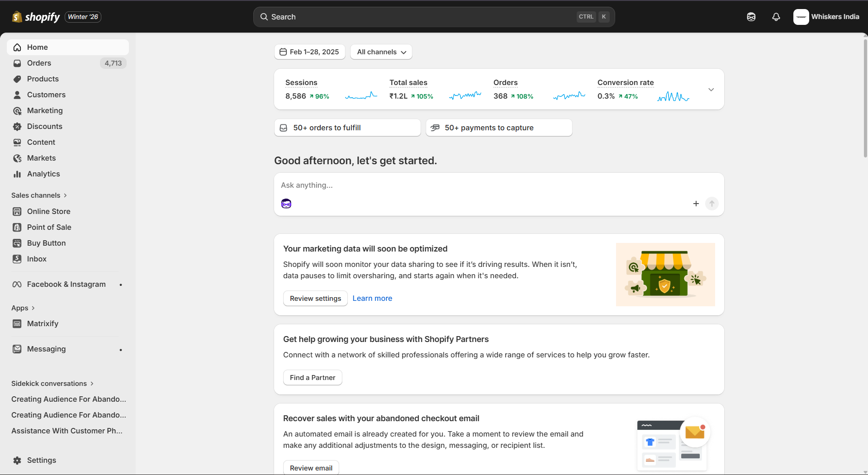
Task: Open the notifications bell
Action: pyautogui.click(x=776, y=17)
